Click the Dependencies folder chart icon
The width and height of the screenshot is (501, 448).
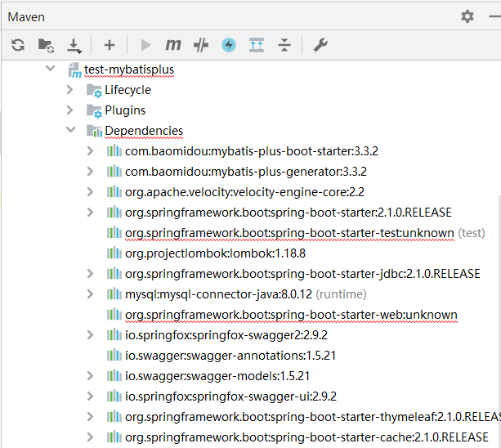95,131
